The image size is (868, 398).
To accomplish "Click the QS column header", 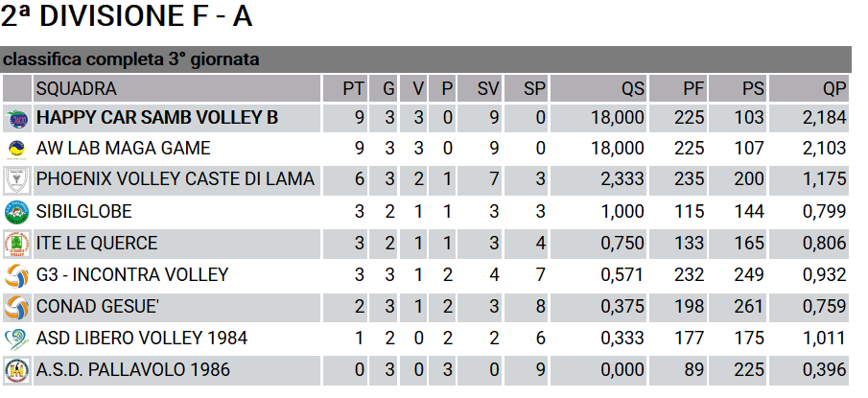I will point(598,88).
